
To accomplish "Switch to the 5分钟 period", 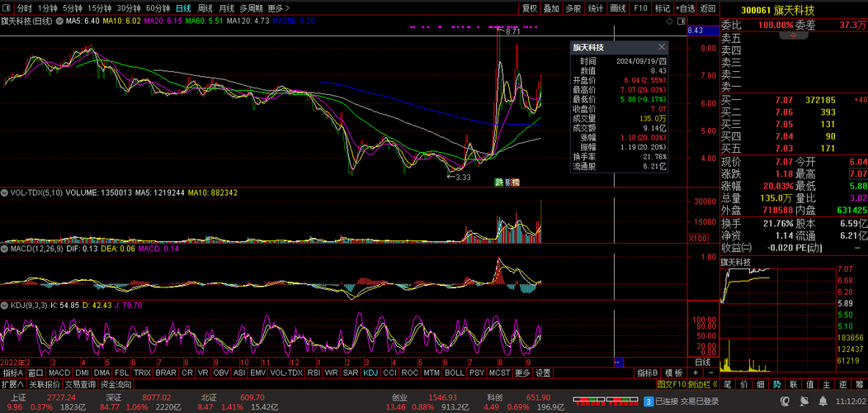I will tap(73, 8).
